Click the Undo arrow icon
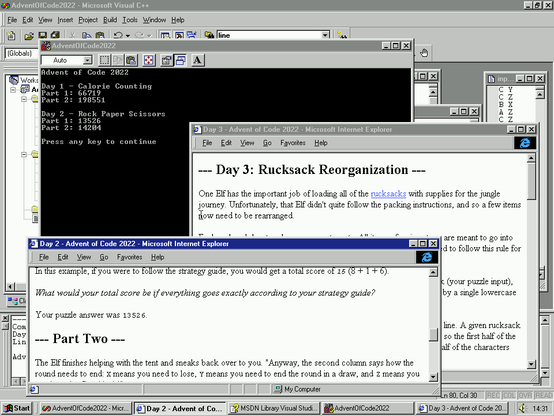The width and height of the screenshot is (554, 416). click(118, 35)
